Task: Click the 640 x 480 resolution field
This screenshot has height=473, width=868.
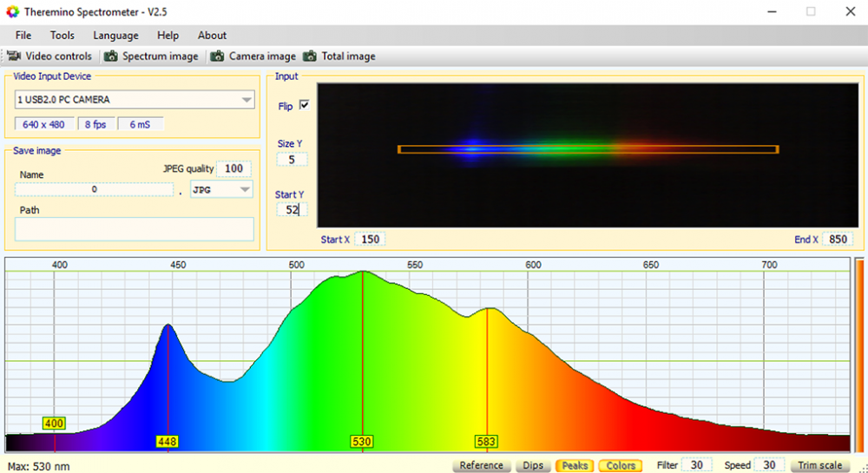Action: pyautogui.click(x=43, y=124)
